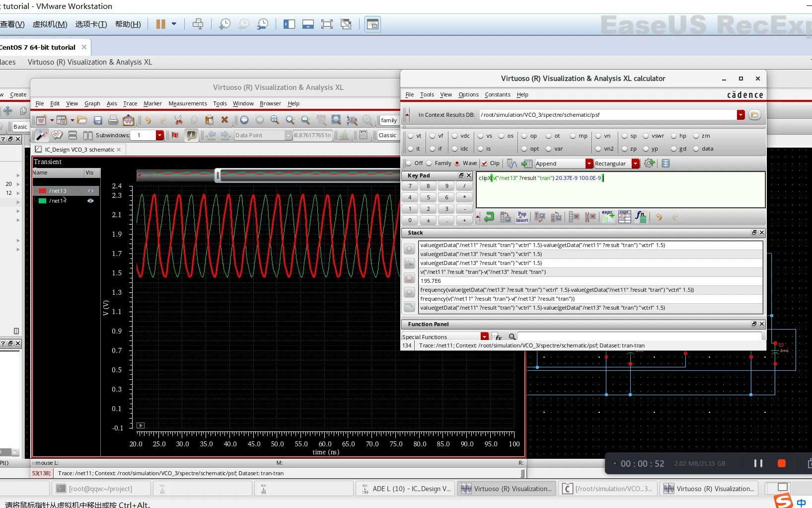Click the Evaluate buffer wave-plot icon

tap(512, 164)
